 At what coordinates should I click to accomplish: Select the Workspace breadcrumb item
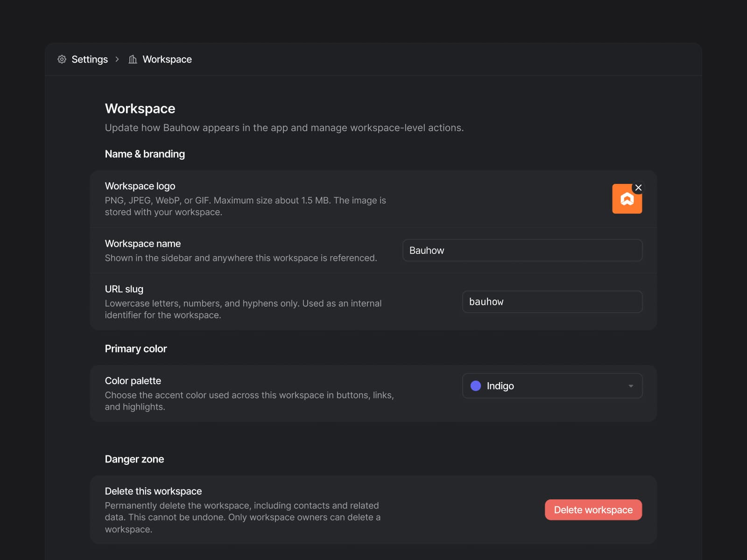(167, 59)
